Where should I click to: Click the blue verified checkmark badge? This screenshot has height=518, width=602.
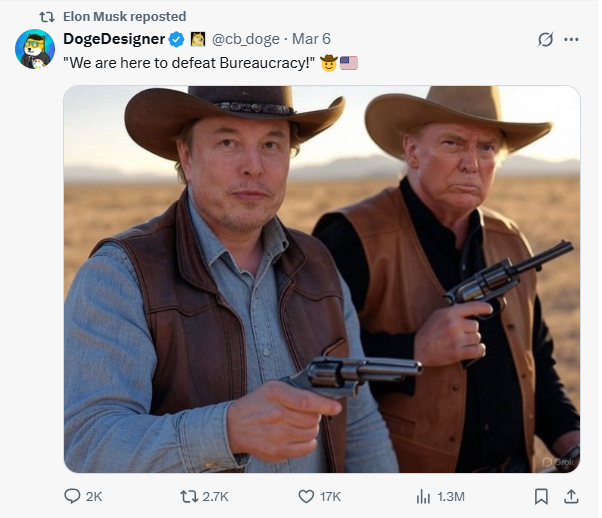tap(177, 39)
